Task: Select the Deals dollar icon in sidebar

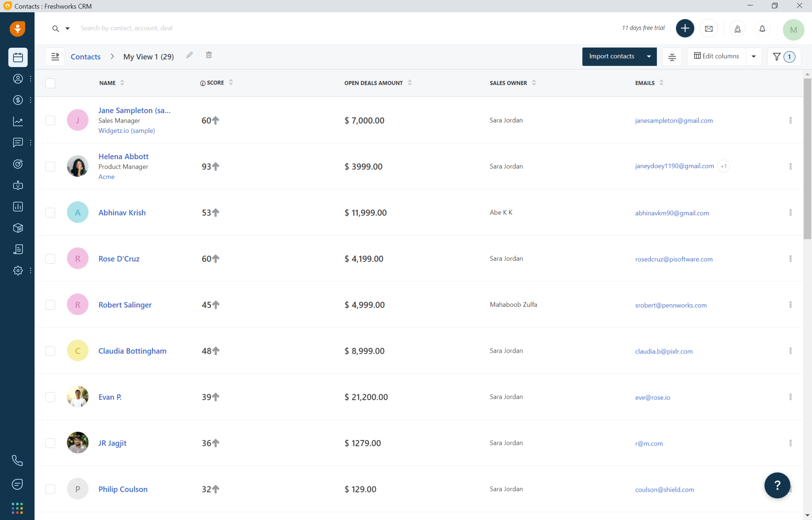Action: (18, 100)
